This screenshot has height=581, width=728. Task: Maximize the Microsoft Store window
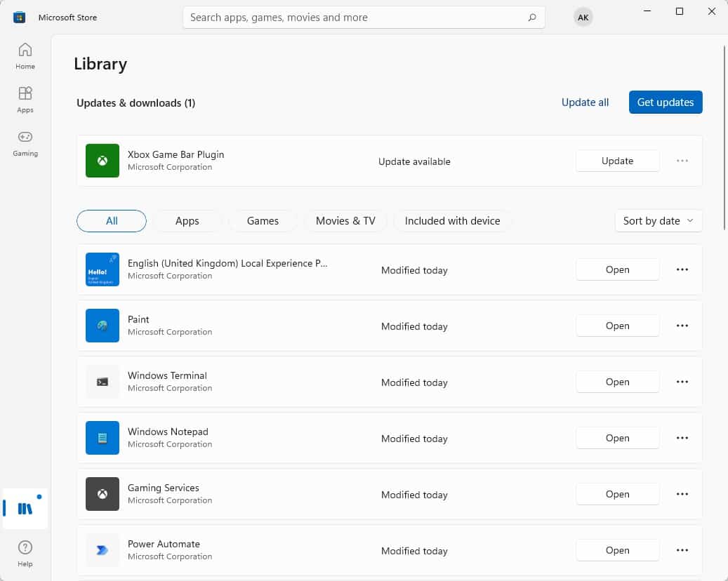[680, 11]
